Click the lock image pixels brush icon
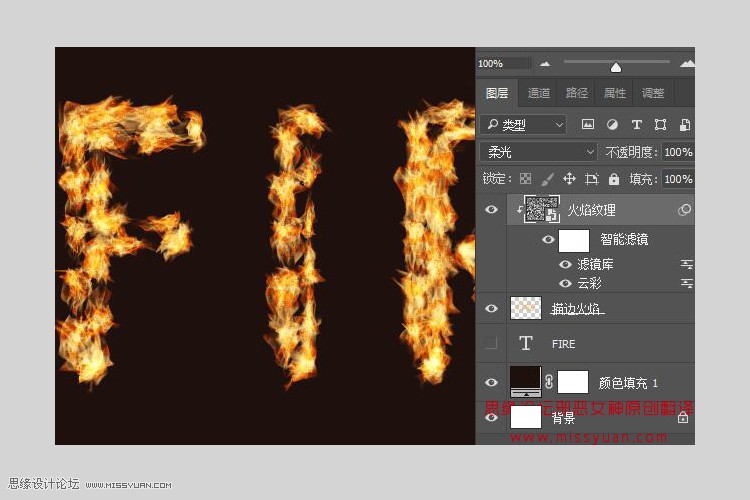 (x=547, y=179)
